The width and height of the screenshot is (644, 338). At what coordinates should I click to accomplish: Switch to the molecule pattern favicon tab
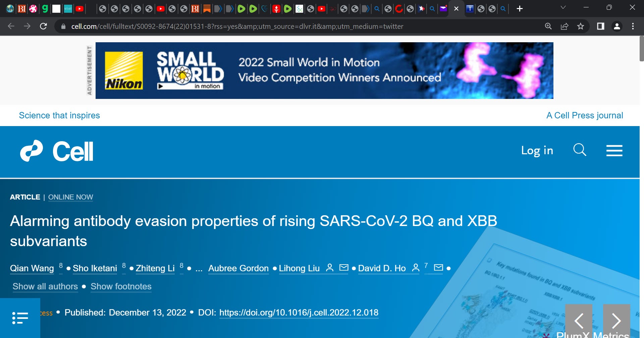click(299, 9)
